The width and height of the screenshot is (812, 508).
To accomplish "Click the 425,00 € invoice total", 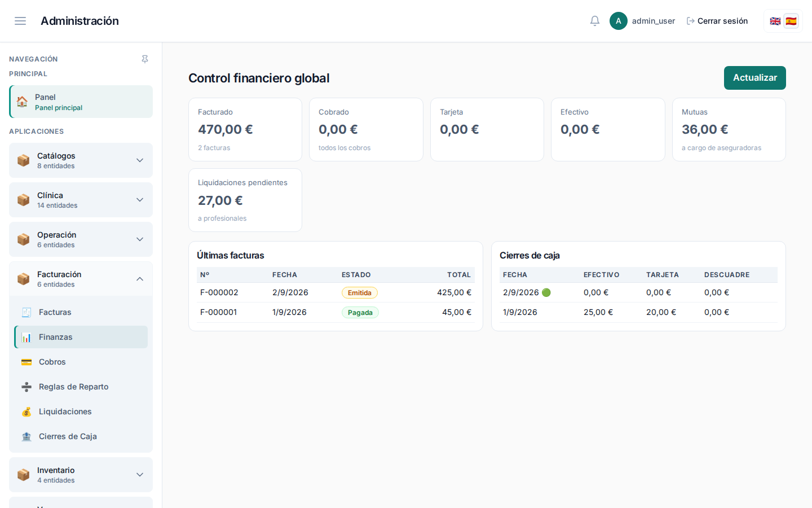I will coord(454,292).
